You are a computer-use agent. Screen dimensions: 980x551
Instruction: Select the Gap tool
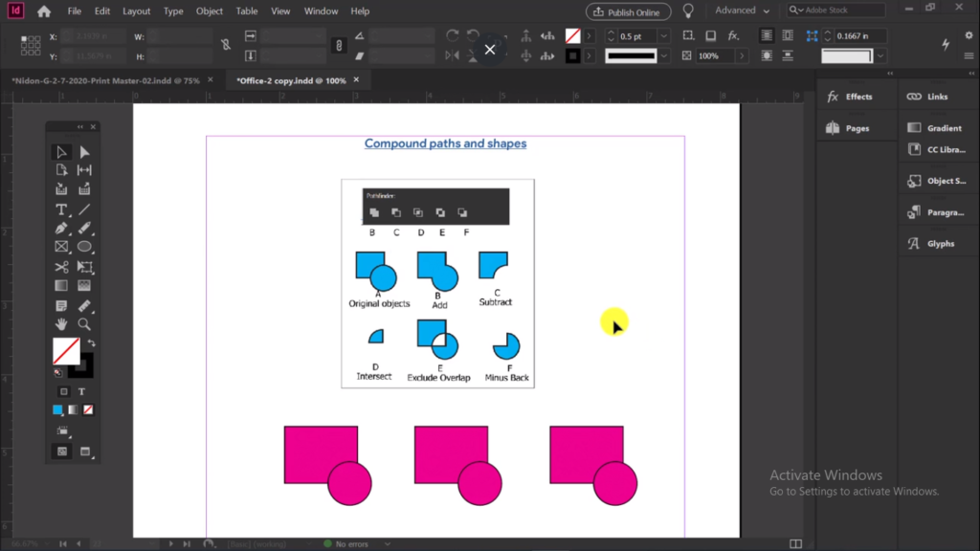(84, 170)
